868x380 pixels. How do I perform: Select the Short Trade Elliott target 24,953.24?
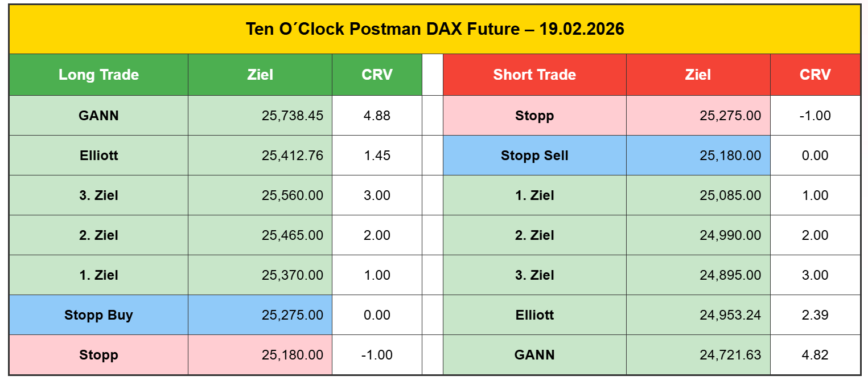point(730,315)
